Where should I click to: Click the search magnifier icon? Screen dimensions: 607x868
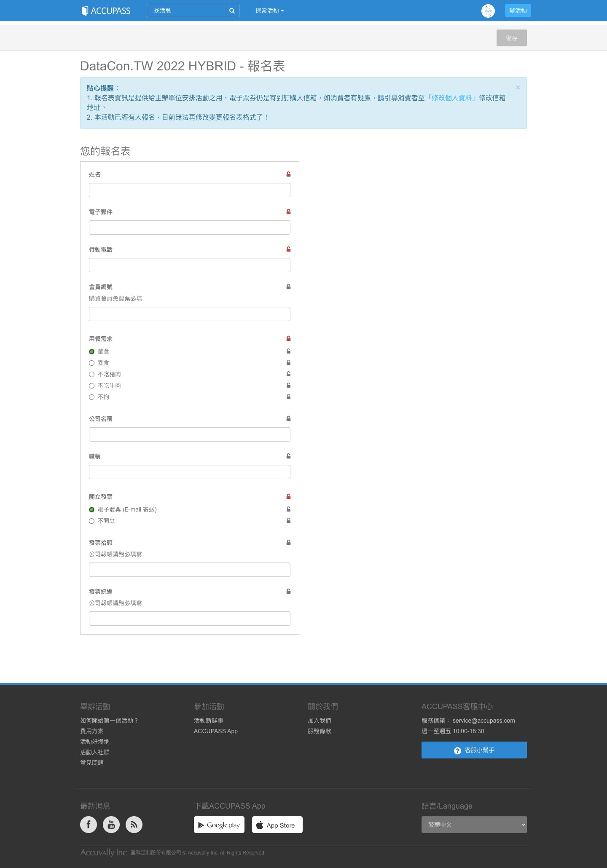(x=232, y=11)
